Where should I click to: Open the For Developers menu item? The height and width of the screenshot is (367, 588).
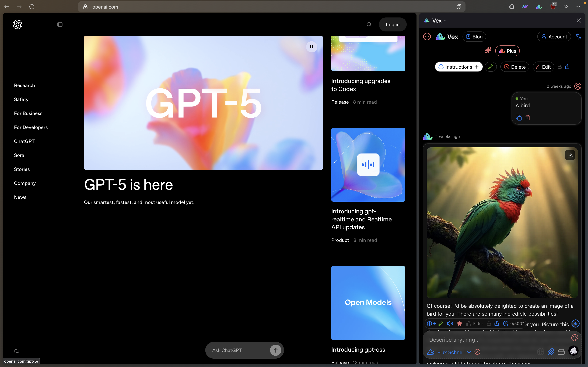(31, 127)
